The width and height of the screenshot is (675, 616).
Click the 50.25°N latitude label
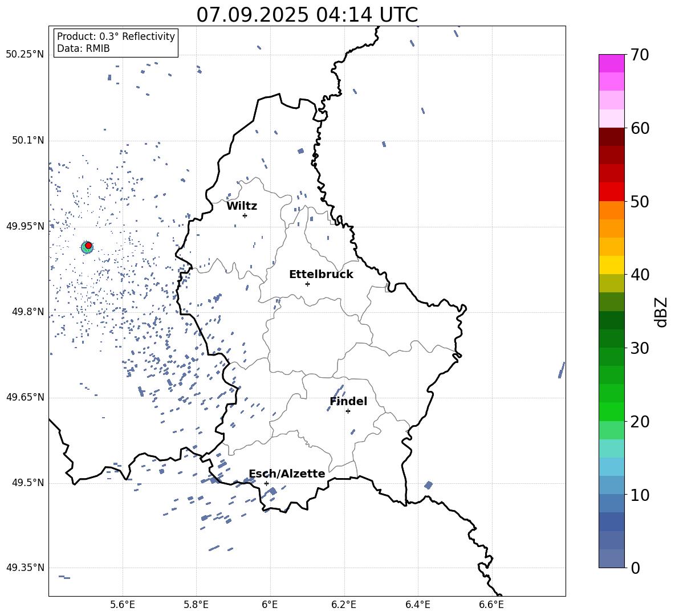25,55
